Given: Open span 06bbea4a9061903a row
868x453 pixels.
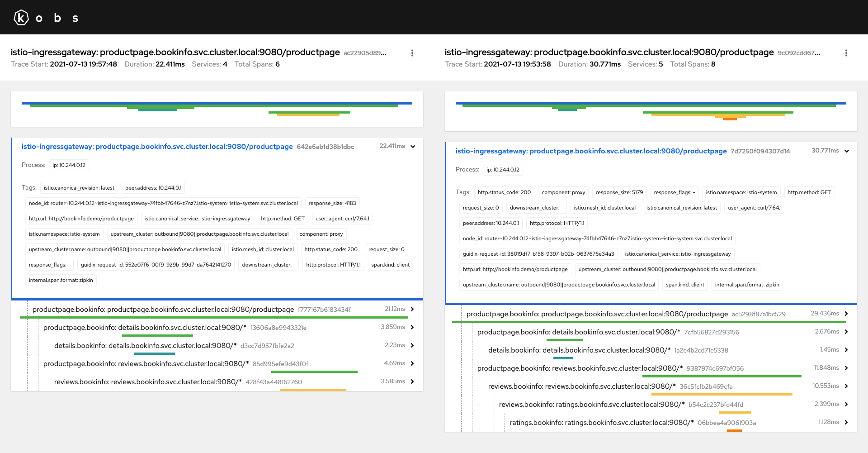Looking at the screenshot, I should click(x=651, y=422).
